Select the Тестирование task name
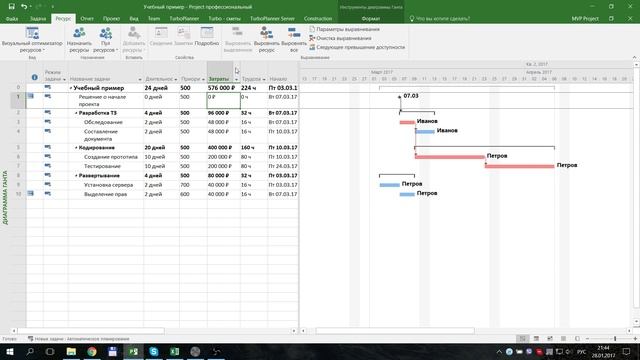This screenshot has height=360, width=640. pyautogui.click(x=102, y=167)
